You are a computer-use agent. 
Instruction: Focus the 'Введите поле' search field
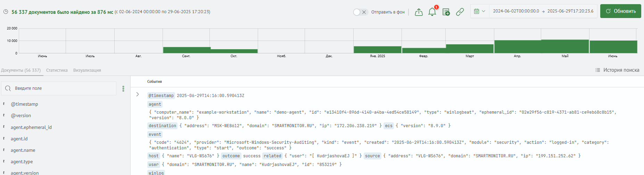coord(59,88)
